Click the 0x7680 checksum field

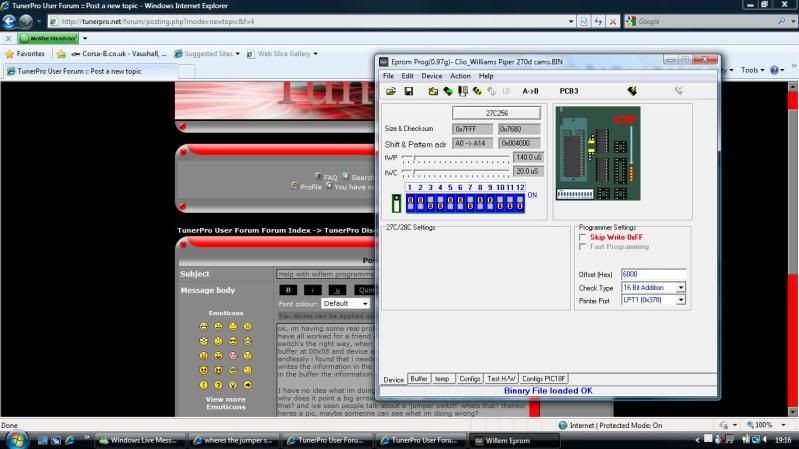point(519,129)
